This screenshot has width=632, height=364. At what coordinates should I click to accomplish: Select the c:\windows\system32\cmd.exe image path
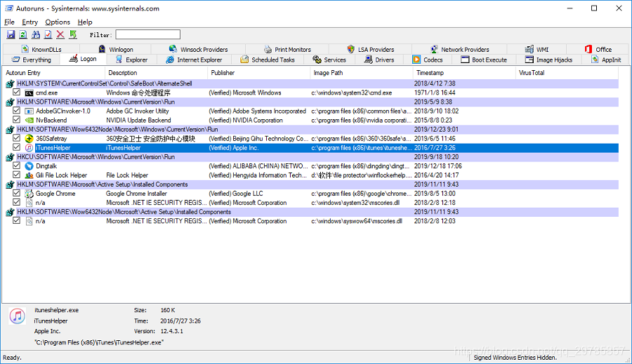click(352, 93)
